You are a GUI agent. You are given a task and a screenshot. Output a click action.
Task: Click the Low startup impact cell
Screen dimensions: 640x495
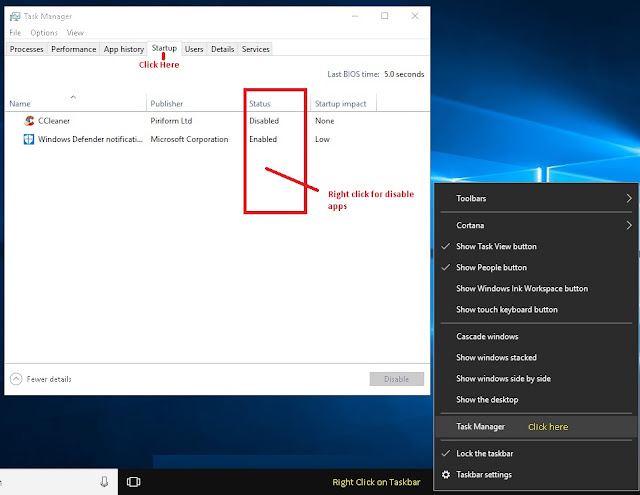point(322,139)
